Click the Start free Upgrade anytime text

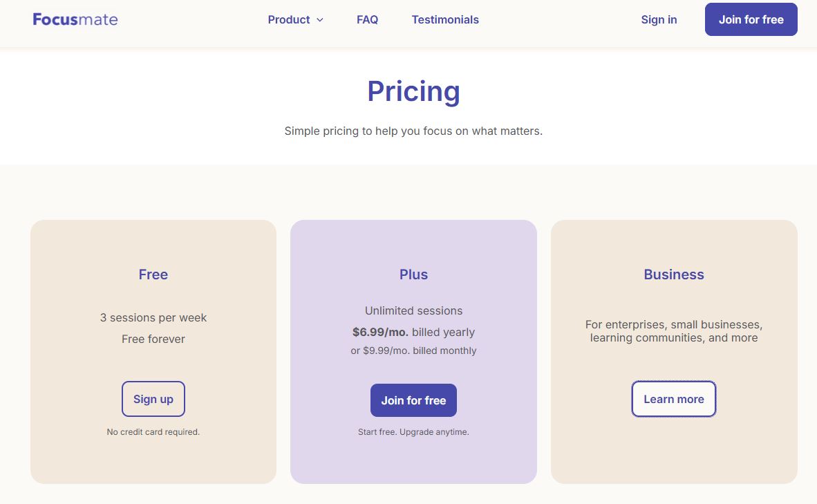click(x=413, y=431)
